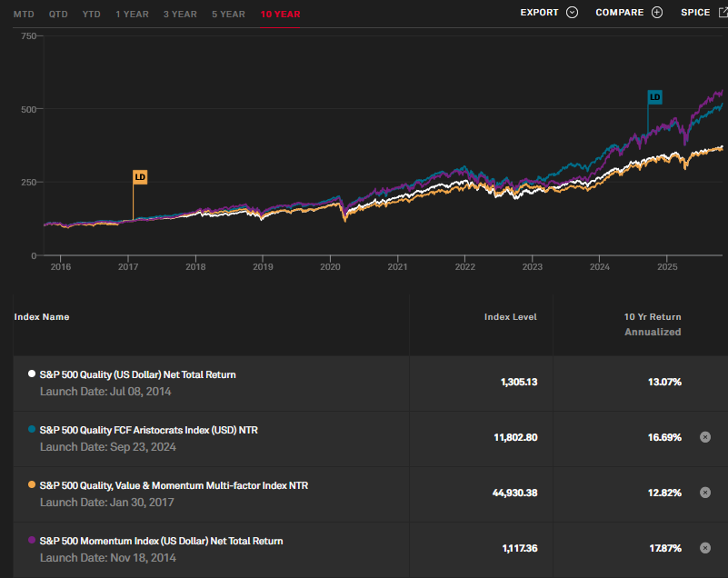Show the 3 YEAR range
Image resolution: width=728 pixels, height=578 pixels.
tap(180, 15)
